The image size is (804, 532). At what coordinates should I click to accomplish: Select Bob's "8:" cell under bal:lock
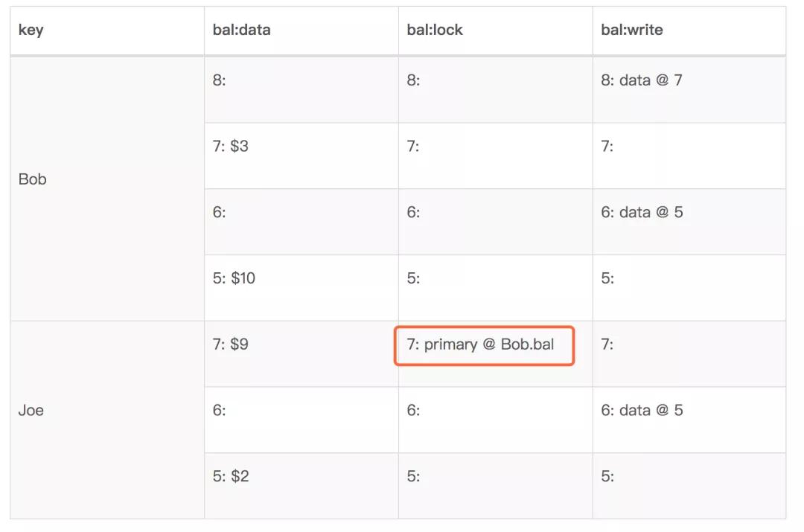[x=414, y=80]
